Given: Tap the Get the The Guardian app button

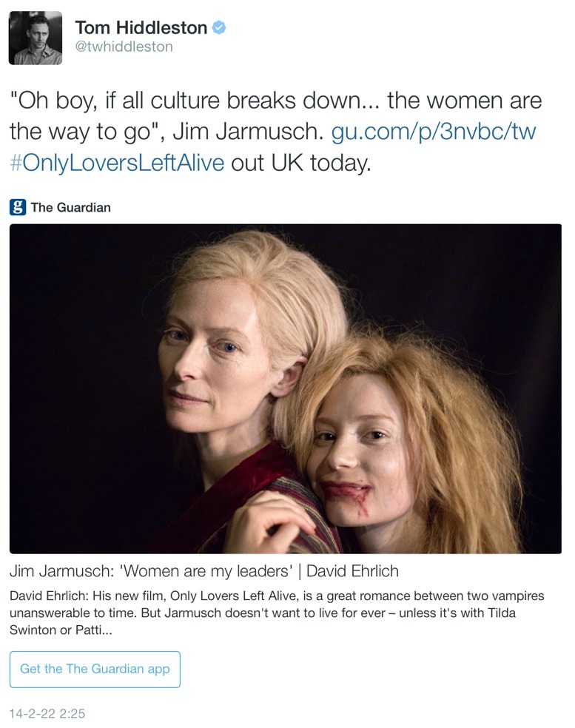Looking at the screenshot, I should [x=95, y=669].
